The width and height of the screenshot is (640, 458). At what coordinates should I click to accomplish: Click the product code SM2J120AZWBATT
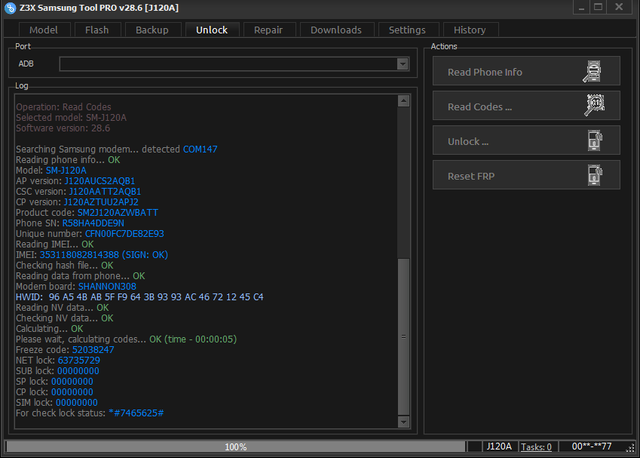(118, 213)
